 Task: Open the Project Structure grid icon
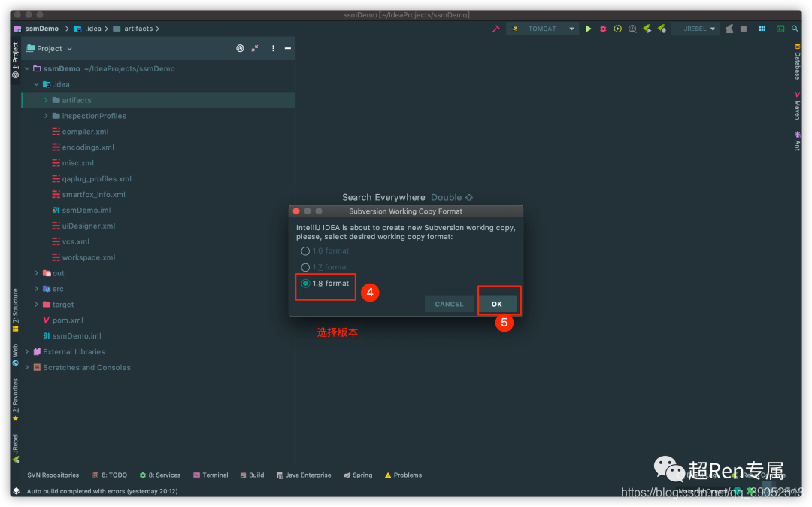coord(762,29)
